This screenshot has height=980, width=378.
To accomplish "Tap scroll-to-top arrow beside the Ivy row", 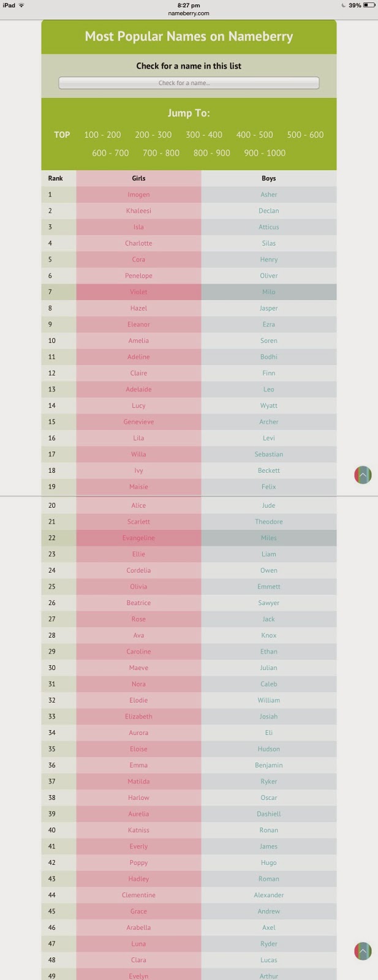I will 363,475.
